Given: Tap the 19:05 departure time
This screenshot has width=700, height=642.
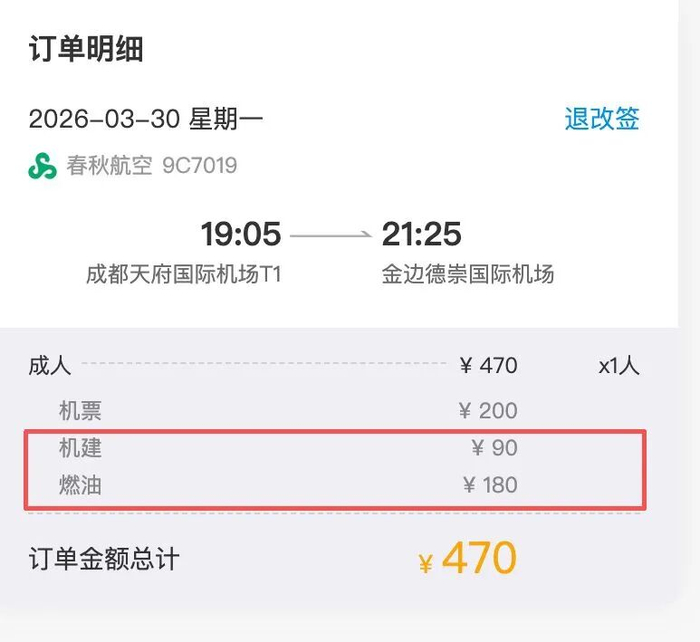Looking at the screenshot, I should (x=240, y=235).
